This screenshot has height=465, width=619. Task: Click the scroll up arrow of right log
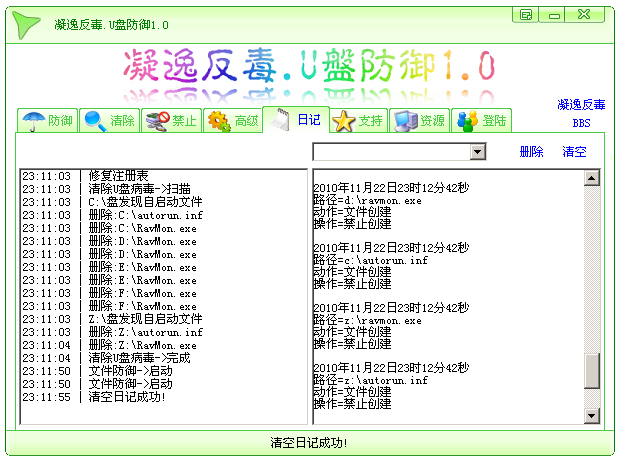click(x=591, y=178)
